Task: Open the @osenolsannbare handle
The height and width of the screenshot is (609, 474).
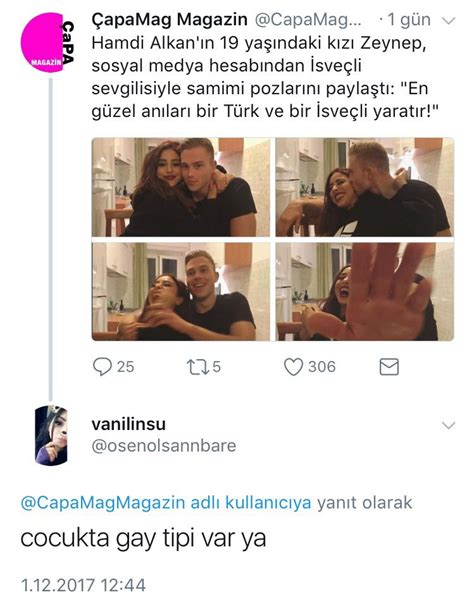Action: 164,446
